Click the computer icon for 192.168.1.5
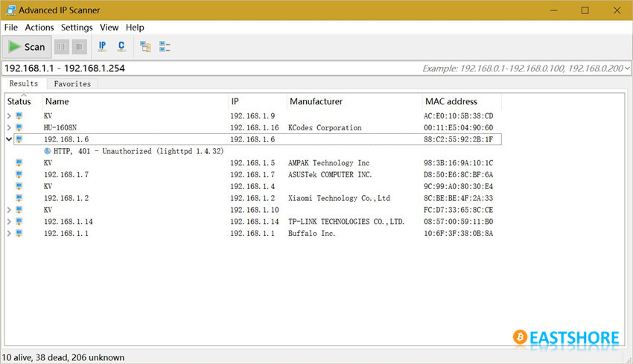633x364 pixels. tap(19, 162)
